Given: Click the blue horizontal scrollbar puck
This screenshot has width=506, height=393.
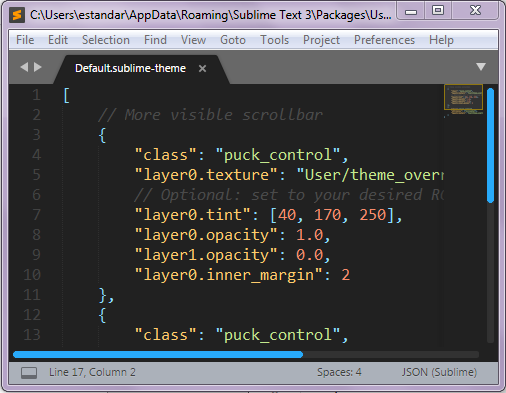Looking at the screenshot, I should tap(158, 354).
